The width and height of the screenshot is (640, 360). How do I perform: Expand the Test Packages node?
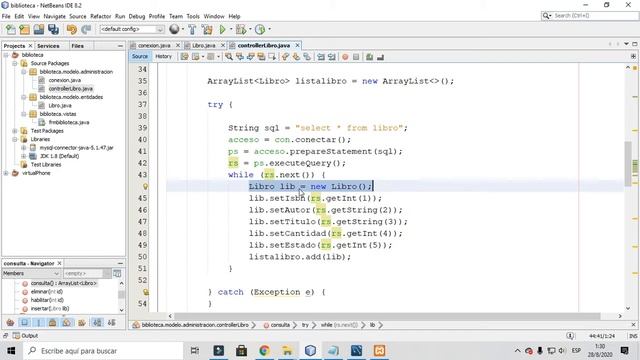(x=15, y=131)
